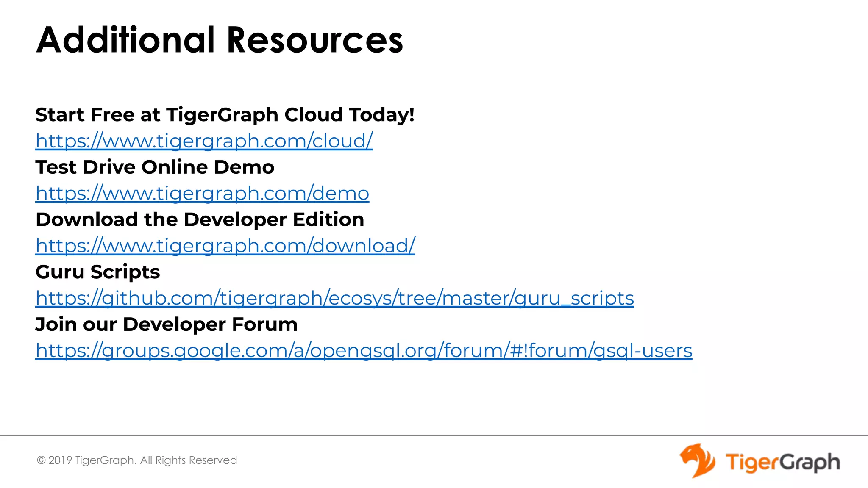Viewport: 868px width, 488px height.
Task: Select the 'Additional Resources' slide title
Action: 220,40
